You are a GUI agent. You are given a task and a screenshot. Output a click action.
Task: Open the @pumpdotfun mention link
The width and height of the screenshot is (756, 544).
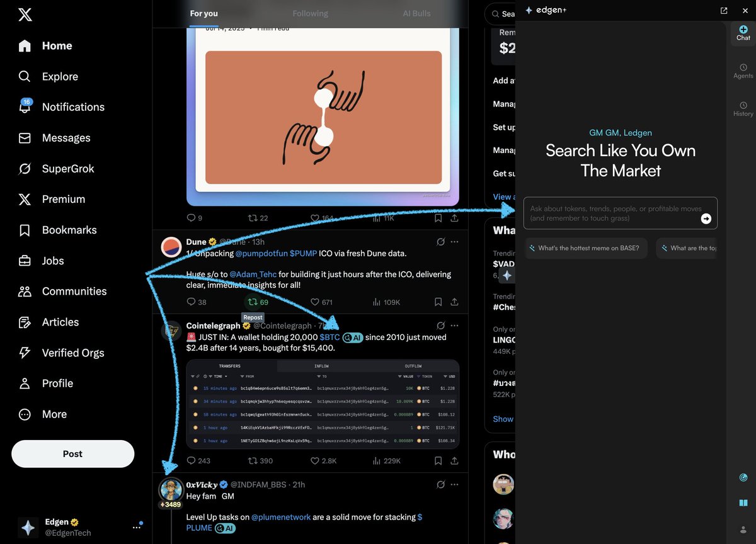click(x=261, y=253)
